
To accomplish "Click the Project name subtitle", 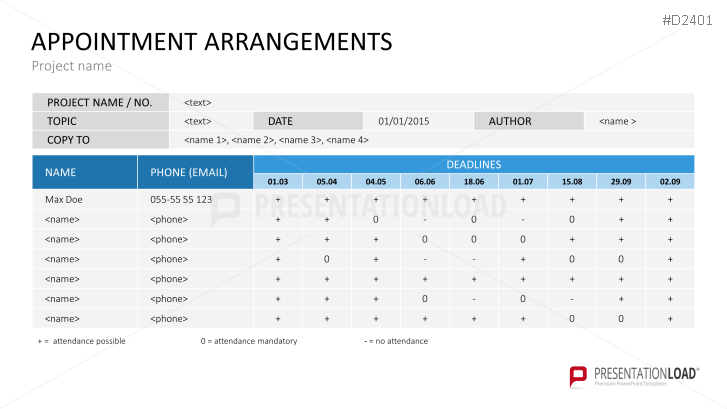I will 71,66.
